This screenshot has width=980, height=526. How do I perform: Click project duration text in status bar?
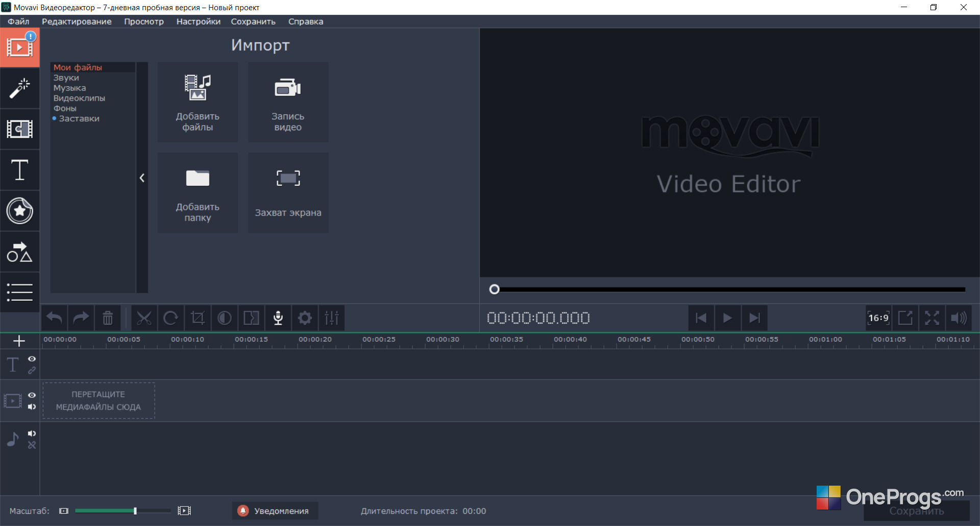click(423, 511)
